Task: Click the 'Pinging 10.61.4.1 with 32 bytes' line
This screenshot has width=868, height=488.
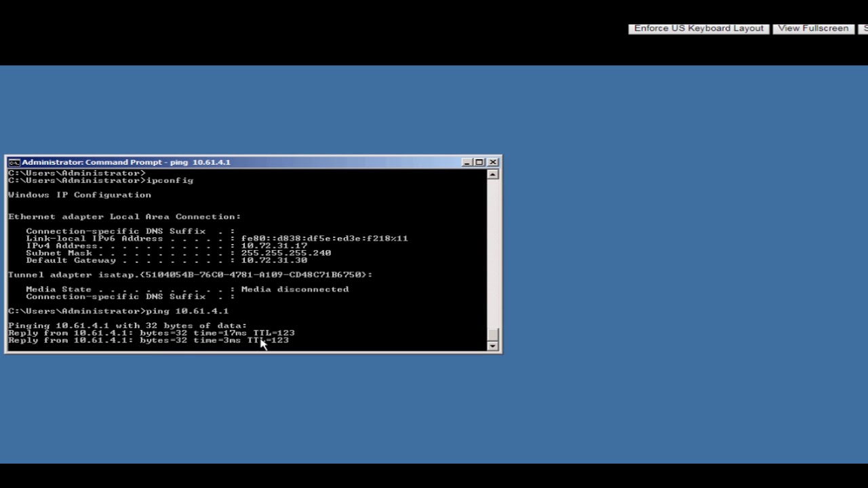Action: [x=127, y=326]
